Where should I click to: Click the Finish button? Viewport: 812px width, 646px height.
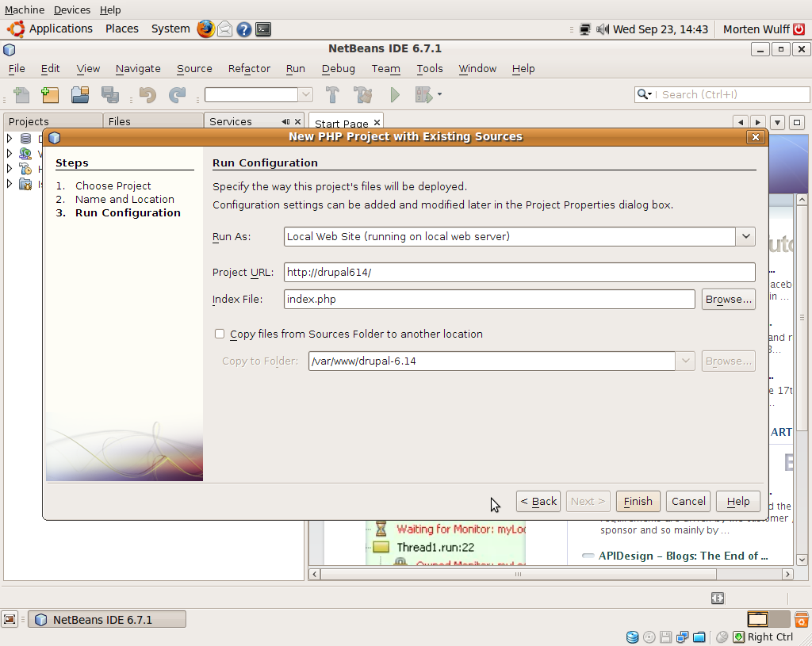pos(638,501)
